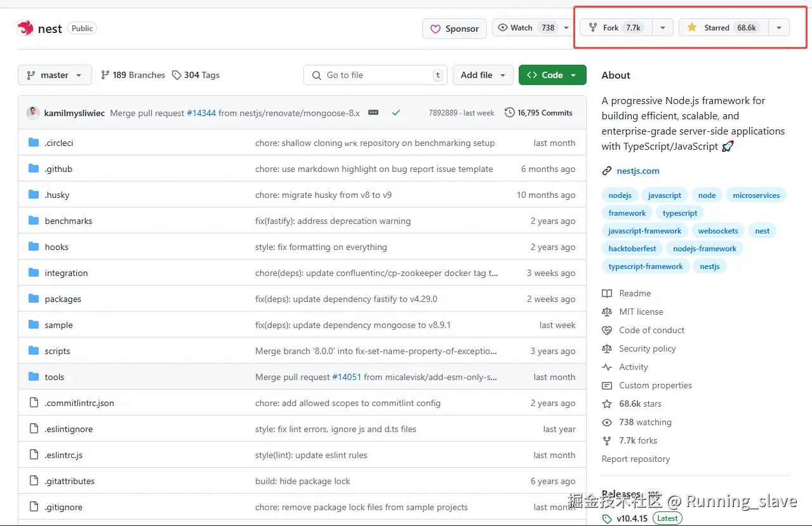
Task: Click the scales icon beside MIT license
Action: coord(607,312)
